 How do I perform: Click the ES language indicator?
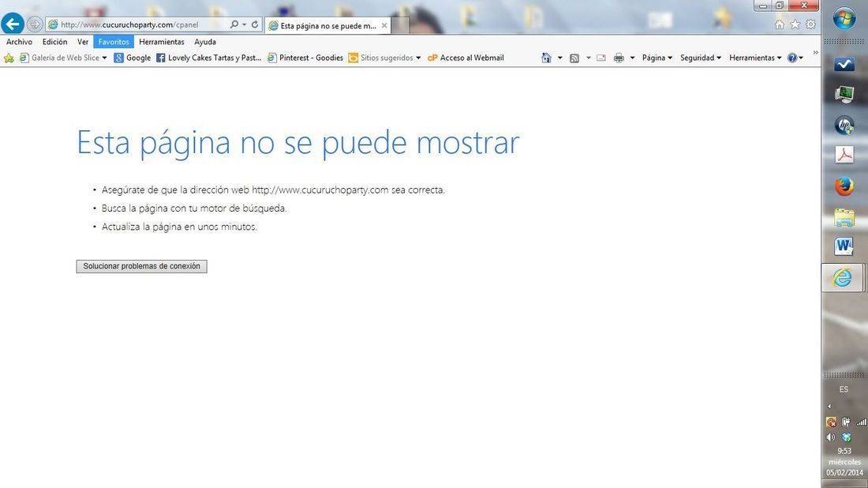point(844,389)
